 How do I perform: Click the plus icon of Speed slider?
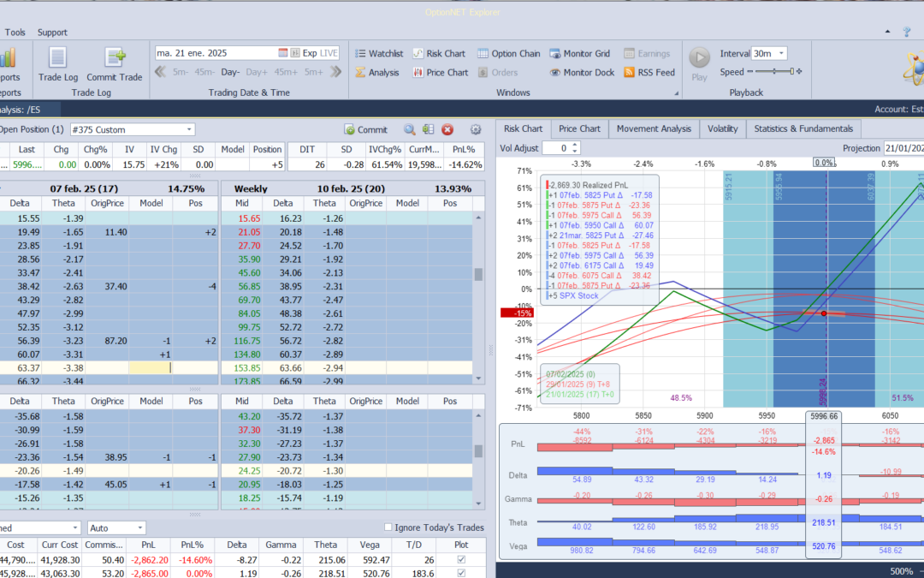pos(799,72)
